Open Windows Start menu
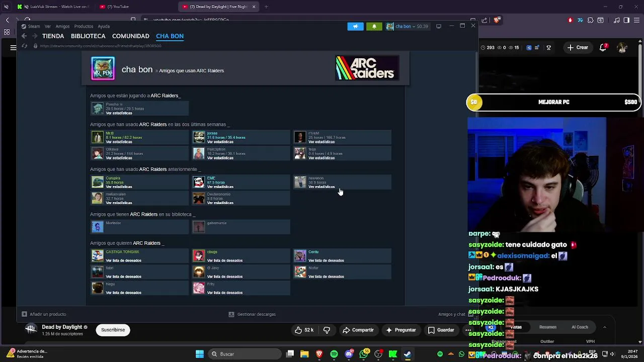Image resolution: width=644 pixels, height=362 pixels. [x=200, y=354]
